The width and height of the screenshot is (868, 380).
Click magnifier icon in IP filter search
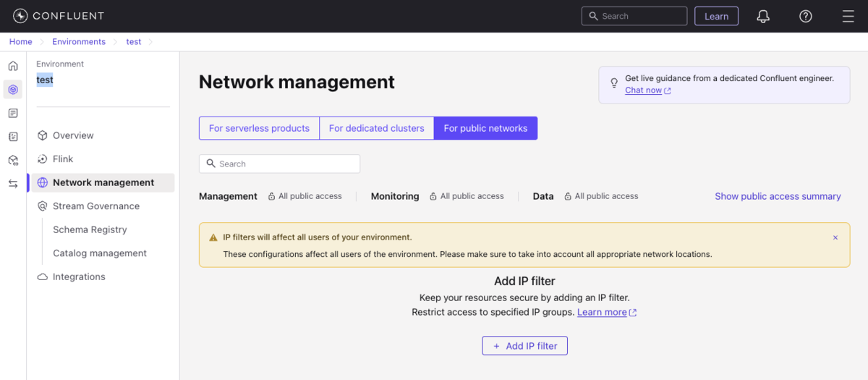coord(211,164)
